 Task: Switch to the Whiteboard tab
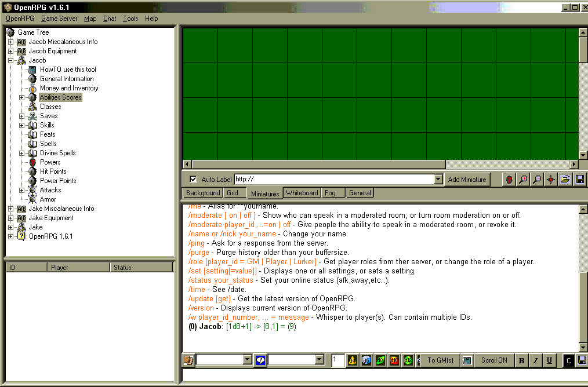tap(302, 193)
